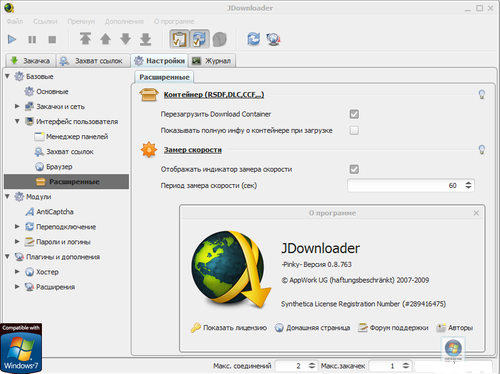Enable Показывать полную инфу о контейнере checkbox

tap(354, 130)
